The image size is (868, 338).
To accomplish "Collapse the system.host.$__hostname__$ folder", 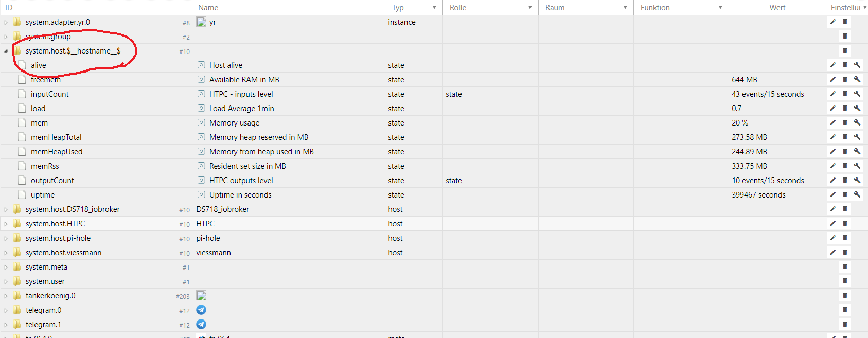I will [x=6, y=51].
